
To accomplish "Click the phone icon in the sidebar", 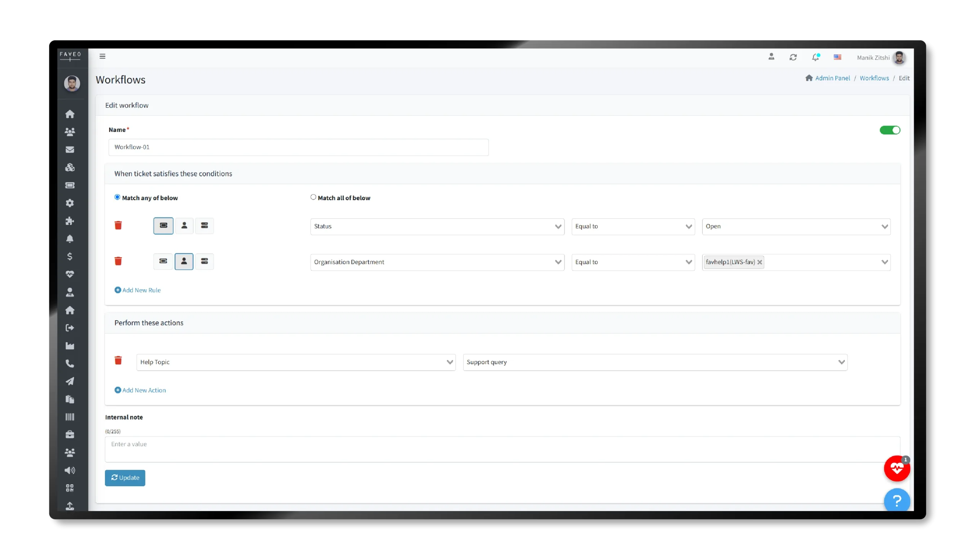I will click(70, 364).
